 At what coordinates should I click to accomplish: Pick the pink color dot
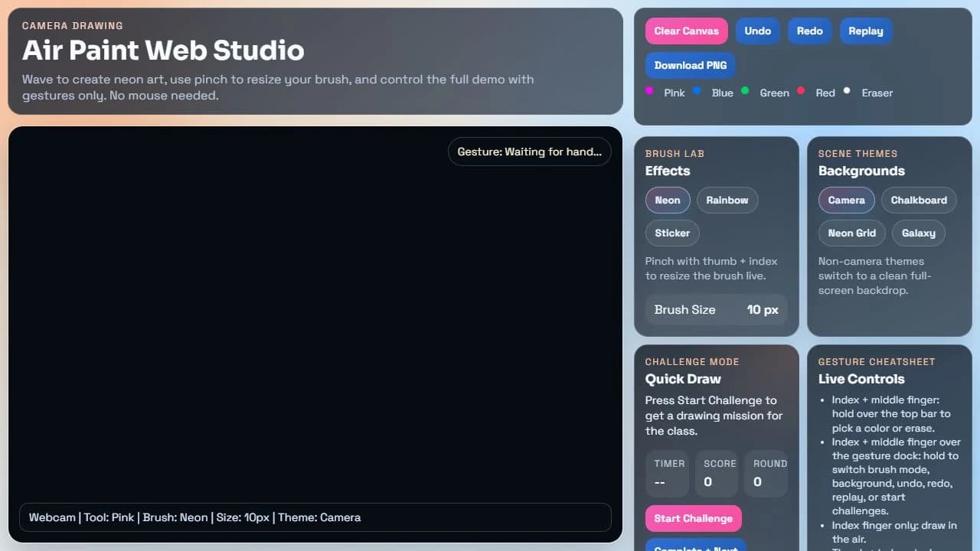click(649, 90)
